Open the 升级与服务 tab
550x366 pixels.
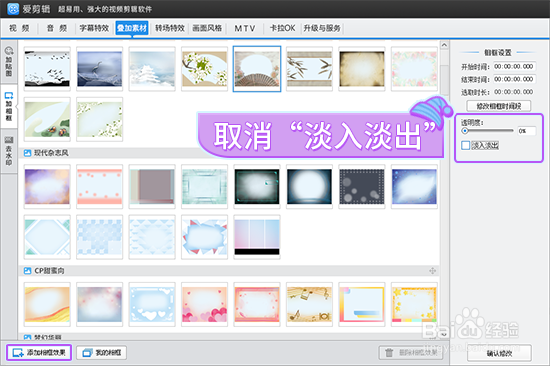pyautogui.click(x=322, y=28)
